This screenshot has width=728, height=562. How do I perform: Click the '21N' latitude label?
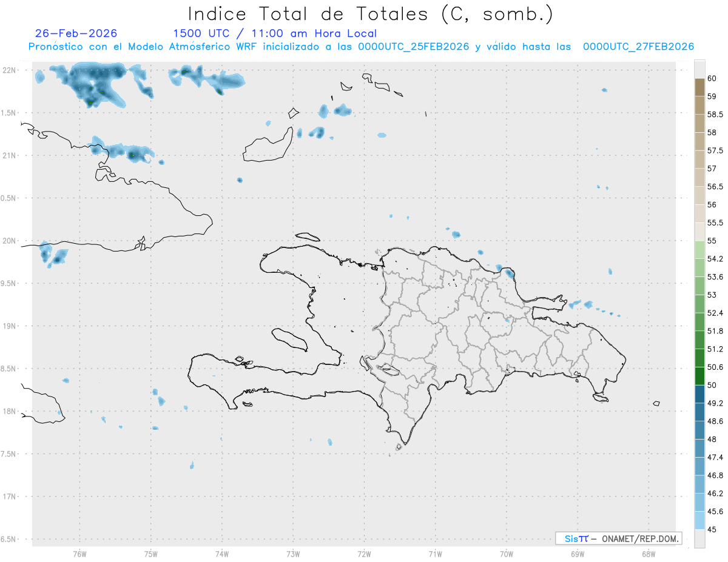(10, 155)
